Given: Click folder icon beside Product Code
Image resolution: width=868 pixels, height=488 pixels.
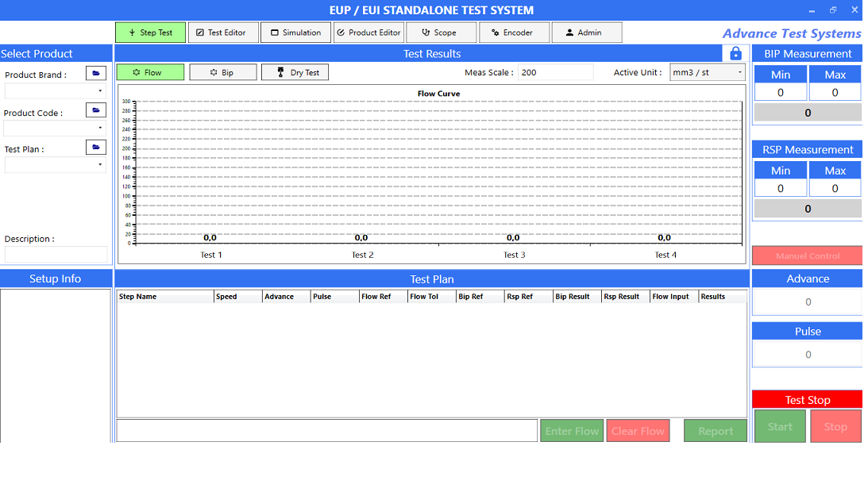Looking at the screenshot, I should (x=96, y=110).
